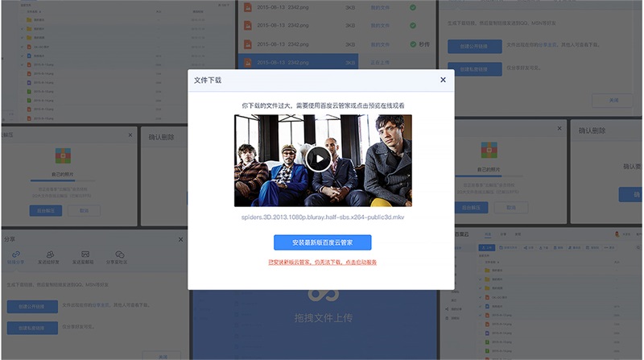Open the 分享主页 link in the 分享 panel with share icons
Viewport: 644px width, 360px height.
tap(101, 305)
